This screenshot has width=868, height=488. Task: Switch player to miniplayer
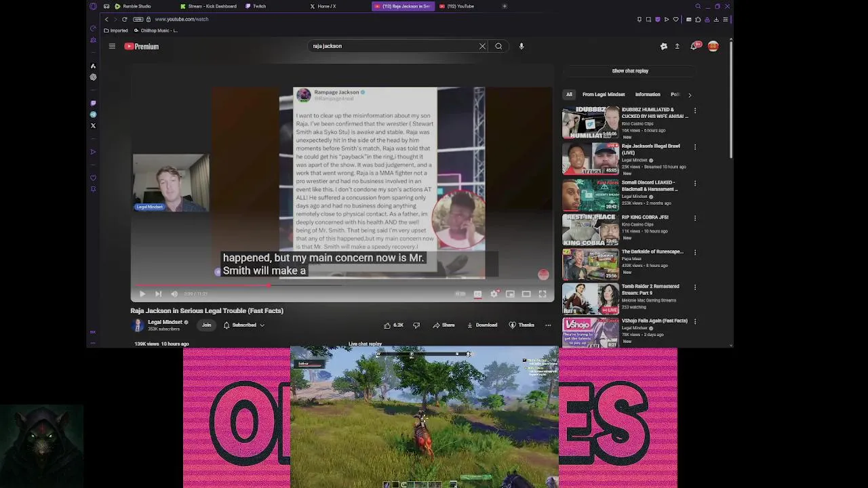[510, 293]
